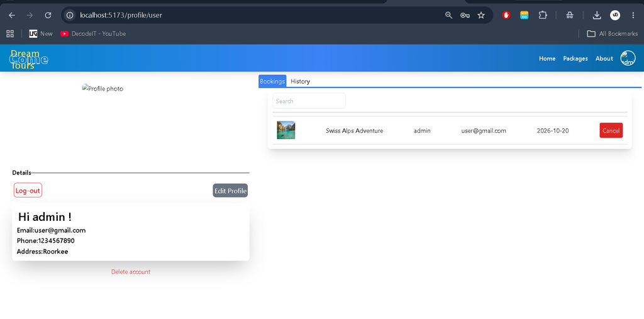Click the user avatar in the navbar

click(x=628, y=58)
